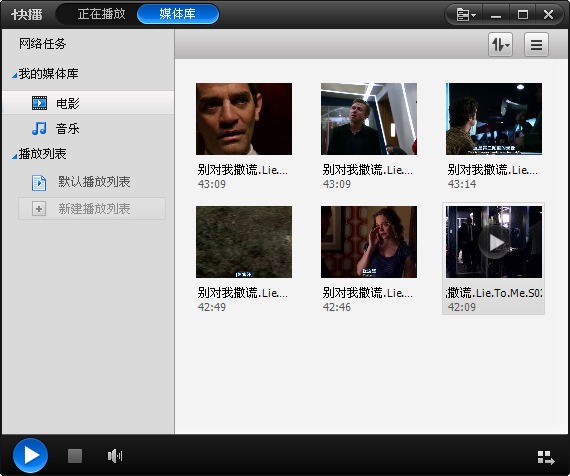Select the 电影 label in media library
Image resolution: width=570 pixels, height=476 pixels.
click(68, 103)
